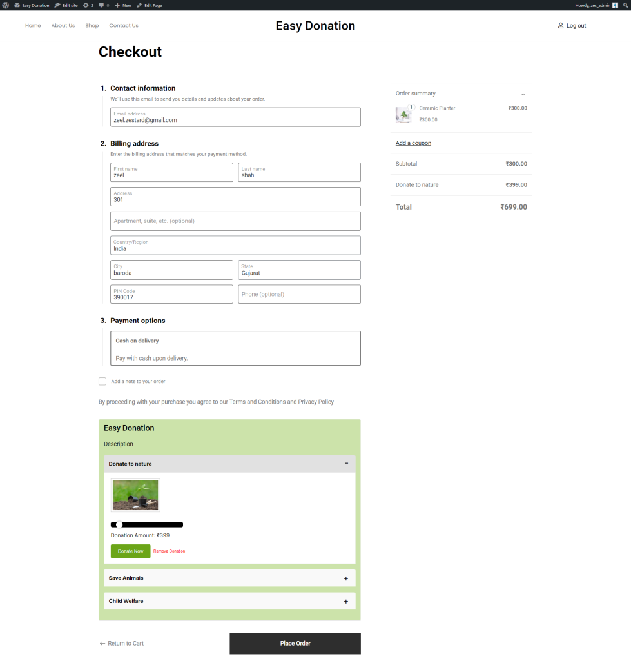631x672 pixels.
Task: Click Return to Cart link
Action: pyautogui.click(x=126, y=643)
